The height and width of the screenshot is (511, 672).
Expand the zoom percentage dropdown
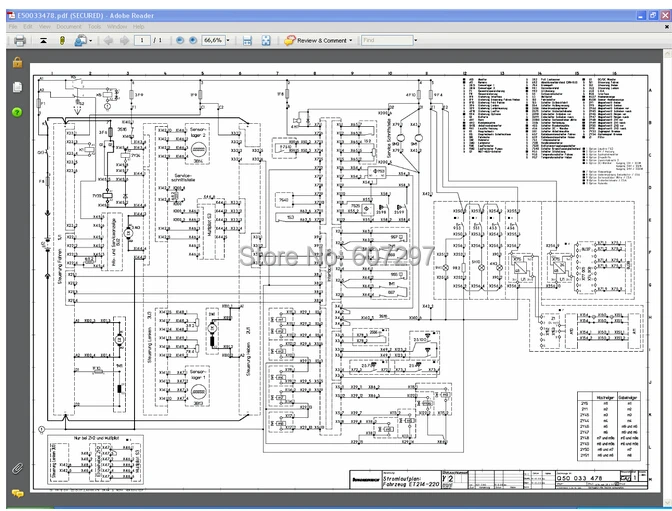click(x=230, y=40)
